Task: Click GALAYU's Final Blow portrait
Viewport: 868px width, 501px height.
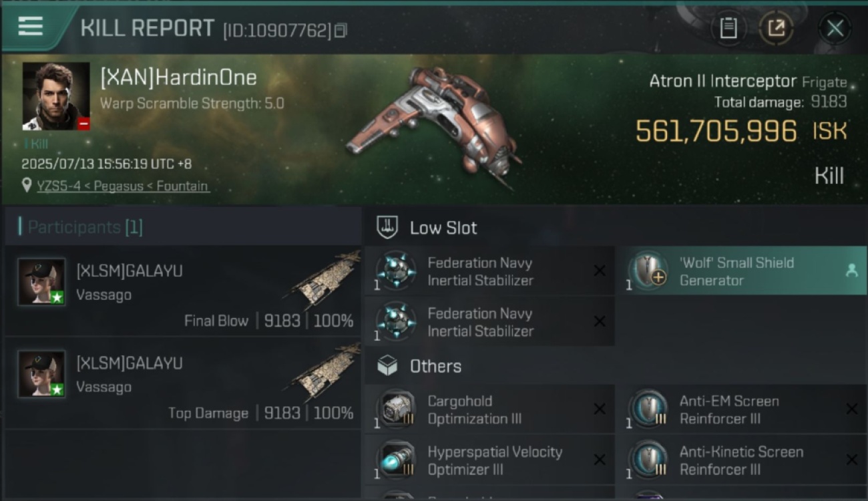Action: pos(41,282)
